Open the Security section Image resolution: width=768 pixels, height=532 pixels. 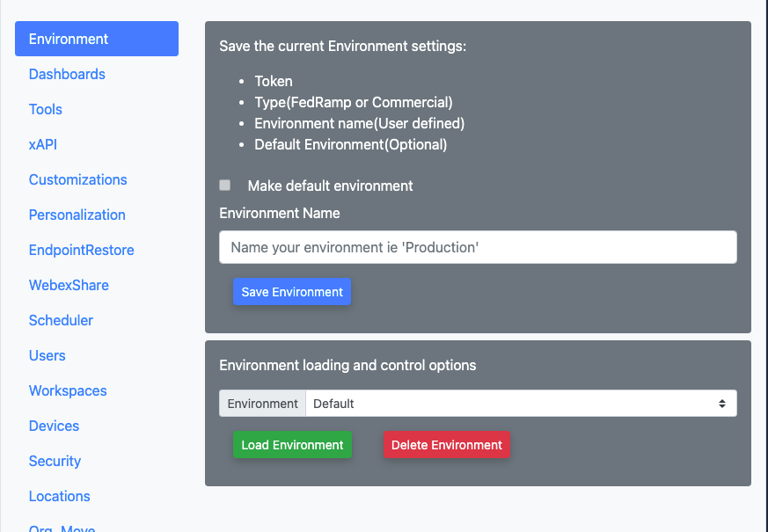[55, 461]
